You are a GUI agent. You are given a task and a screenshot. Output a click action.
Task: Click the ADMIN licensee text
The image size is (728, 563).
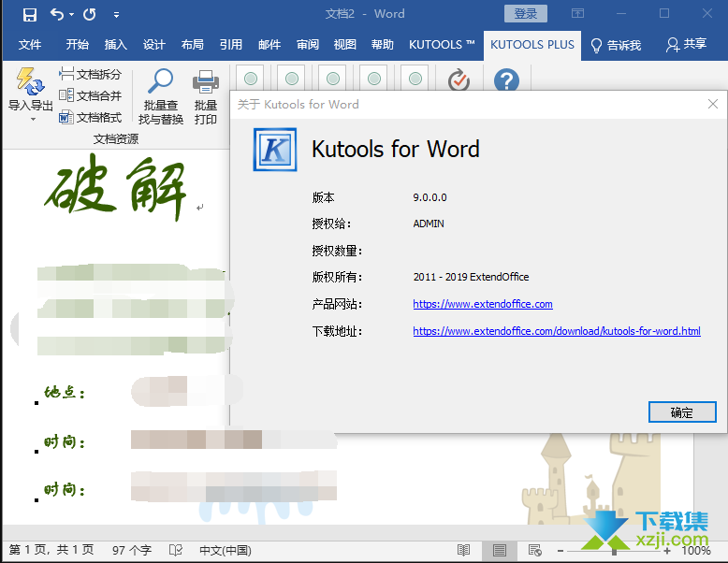[429, 224]
